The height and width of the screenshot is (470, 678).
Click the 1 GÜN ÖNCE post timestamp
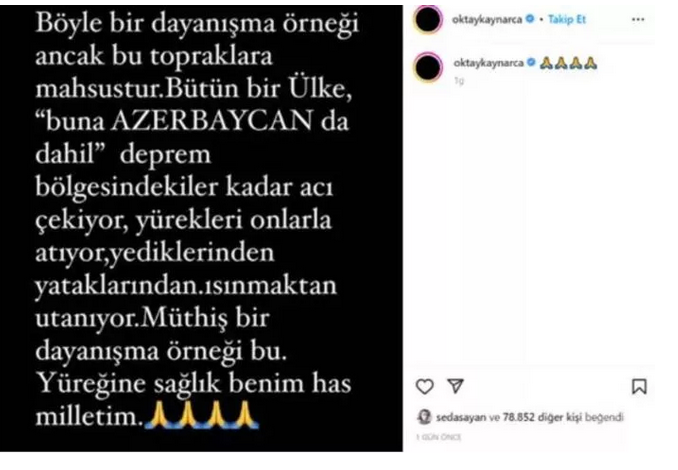click(439, 437)
